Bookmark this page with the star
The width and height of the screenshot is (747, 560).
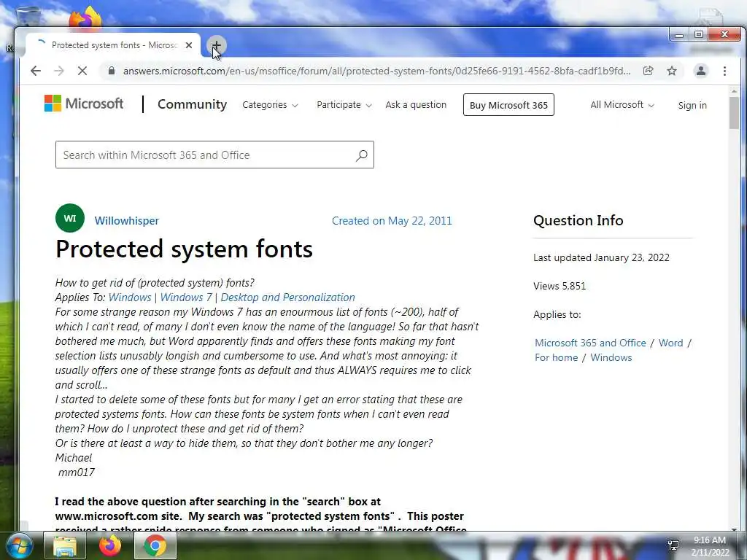tap(672, 71)
